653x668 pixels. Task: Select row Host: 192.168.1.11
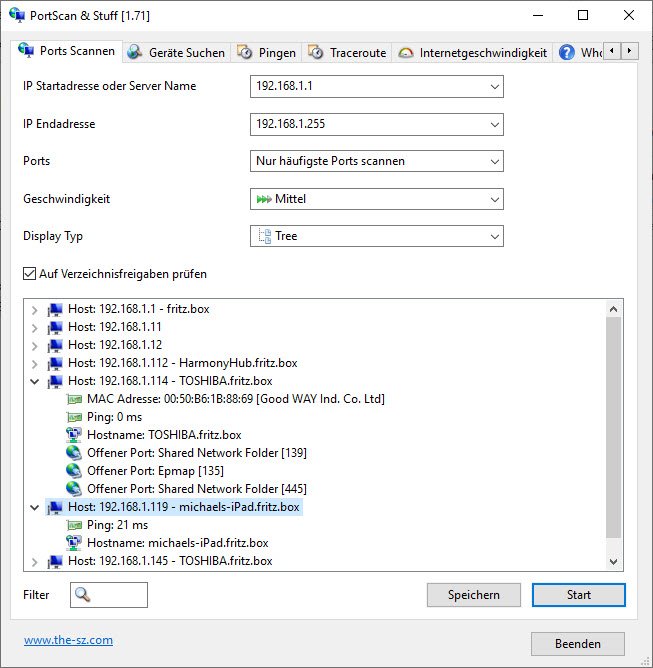click(115, 327)
